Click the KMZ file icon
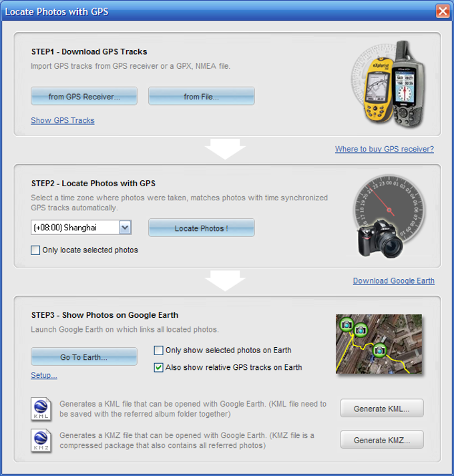Viewport: 454px width, 476px height. pos(41,441)
